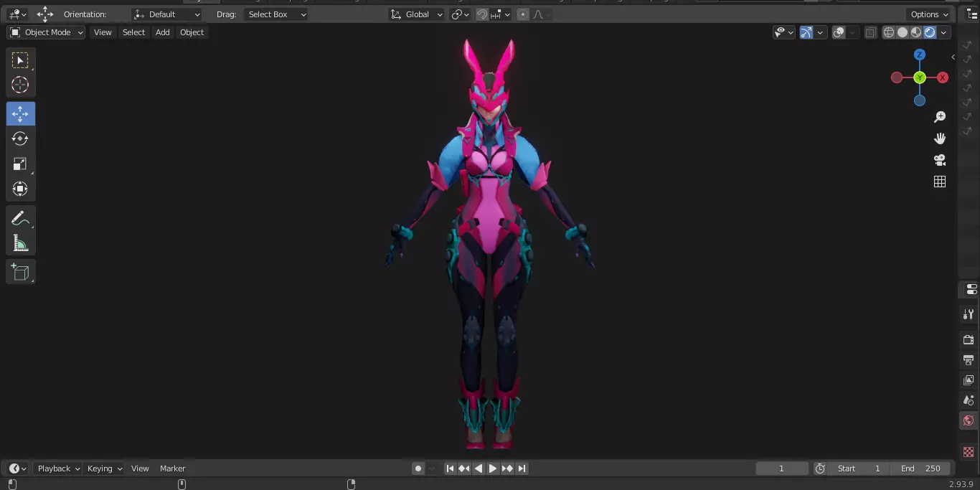Open the overlays options dropdown arrow
Viewport: 980px width, 490px height.
click(852, 32)
